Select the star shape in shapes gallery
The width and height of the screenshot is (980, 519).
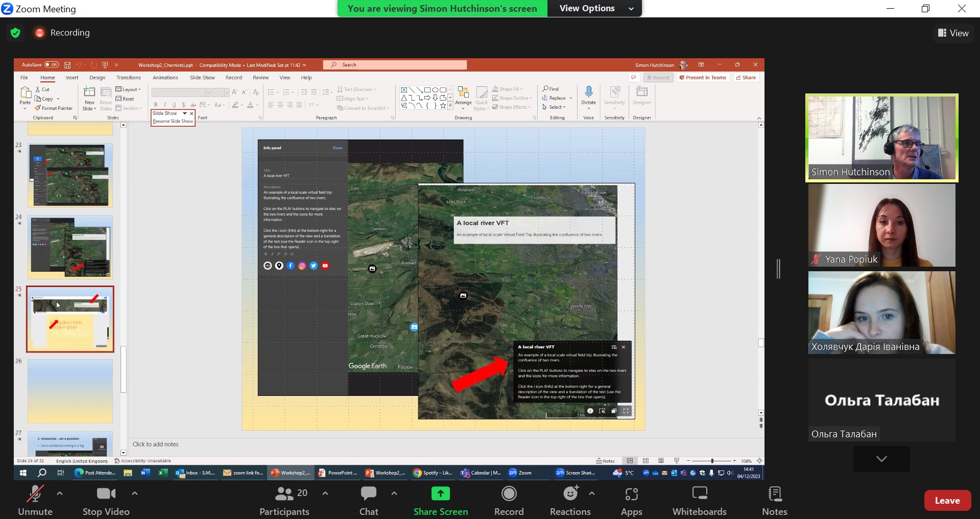[443, 106]
